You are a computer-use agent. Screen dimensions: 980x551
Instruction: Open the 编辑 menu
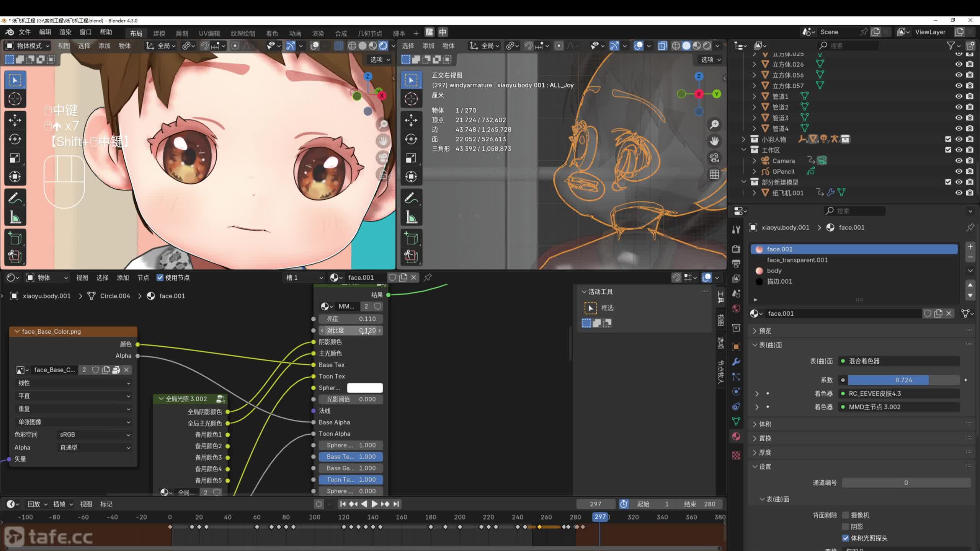tap(45, 32)
